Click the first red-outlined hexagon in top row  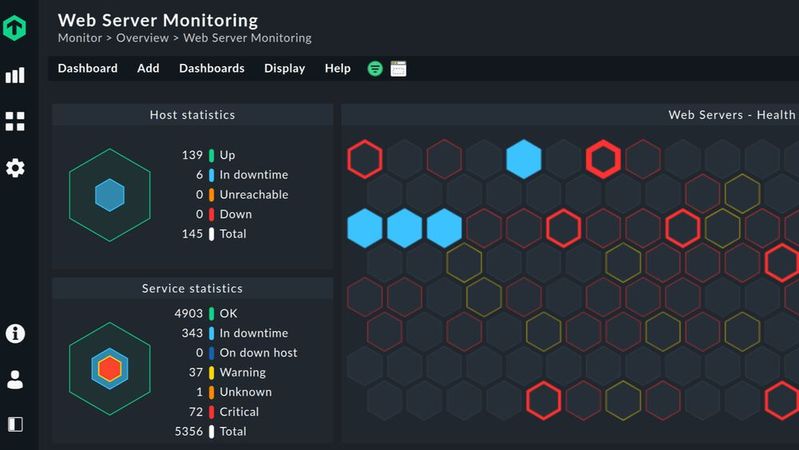[365, 159]
